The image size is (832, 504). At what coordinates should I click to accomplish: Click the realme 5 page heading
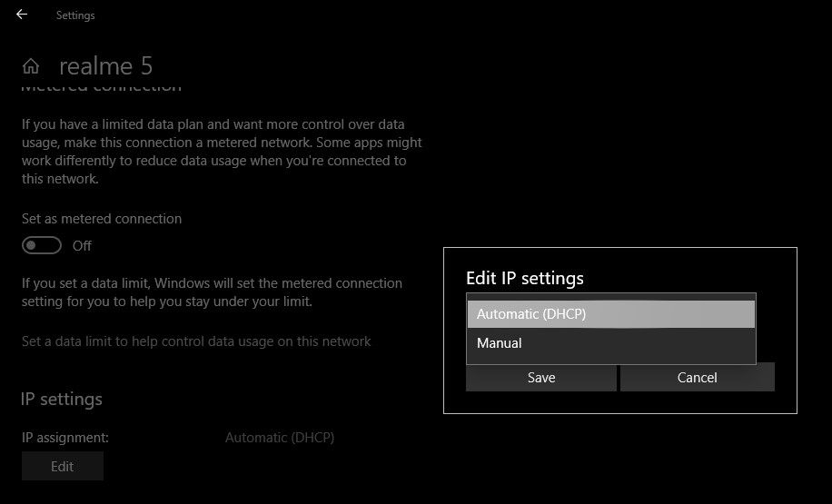105,66
